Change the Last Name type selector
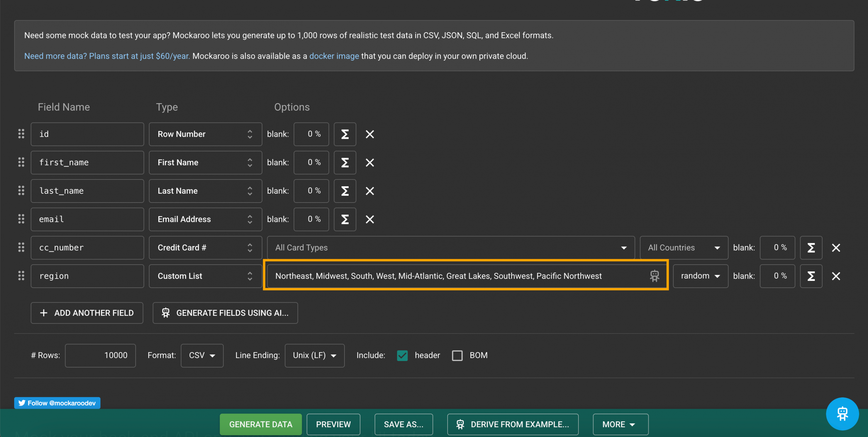The image size is (868, 437). (x=205, y=191)
